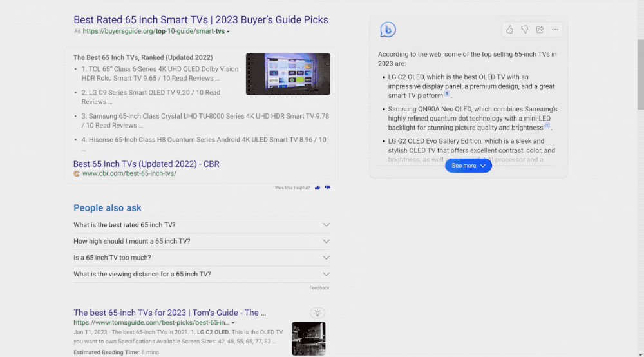Expand 'What is the viewing distance for a 65 inch TV?'
Screen dimensions: 644x357
point(201,274)
